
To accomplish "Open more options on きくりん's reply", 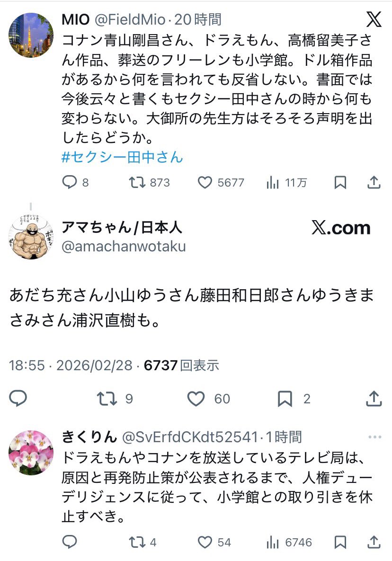I will (374, 437).
